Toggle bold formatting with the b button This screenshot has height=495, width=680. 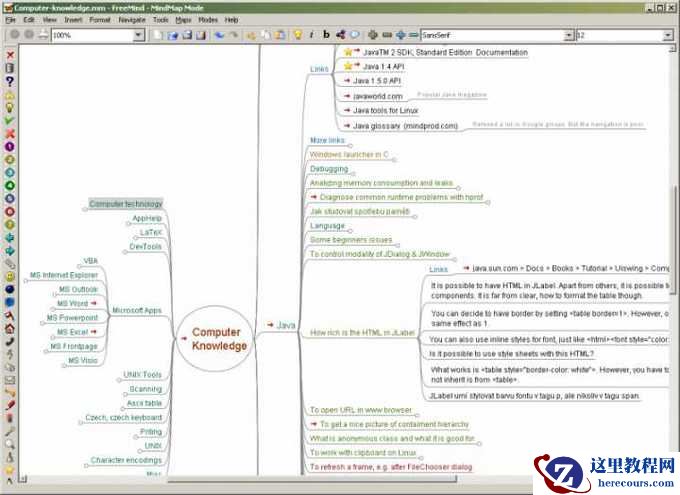[326, 35]
